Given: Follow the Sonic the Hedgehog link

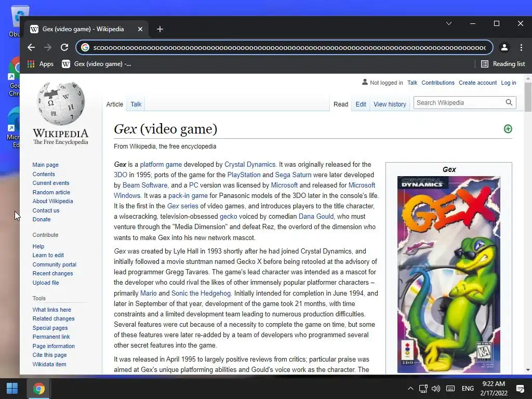Looking at the screenshot, I should (x=201, y=293).
